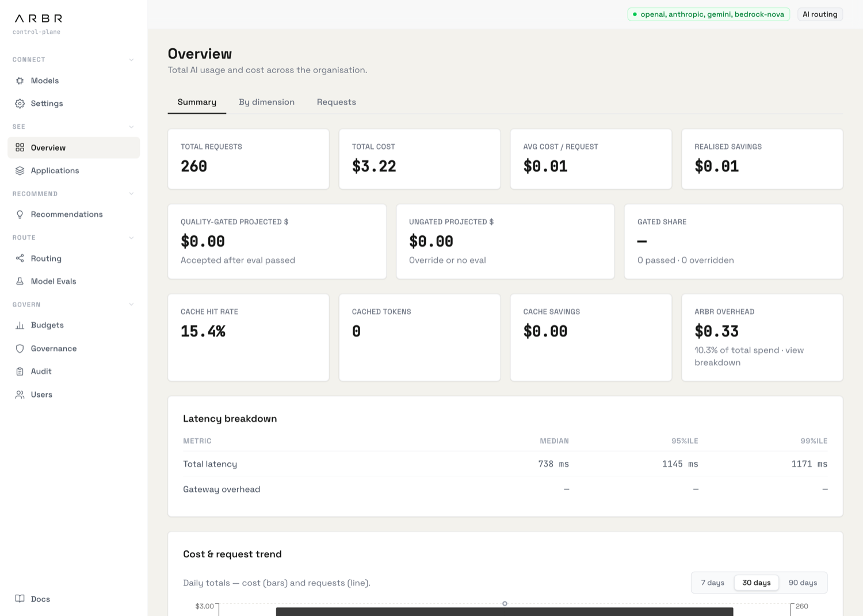Click the Model Evals flask icon
The height and width of the screenshot is (616, 863).
[x=20, y=281]
